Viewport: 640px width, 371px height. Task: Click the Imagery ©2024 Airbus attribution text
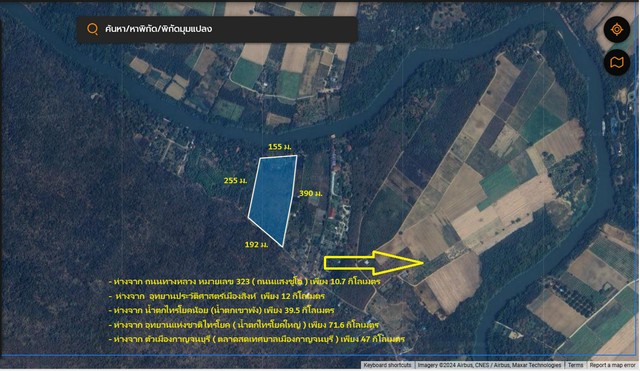[489, 365]
